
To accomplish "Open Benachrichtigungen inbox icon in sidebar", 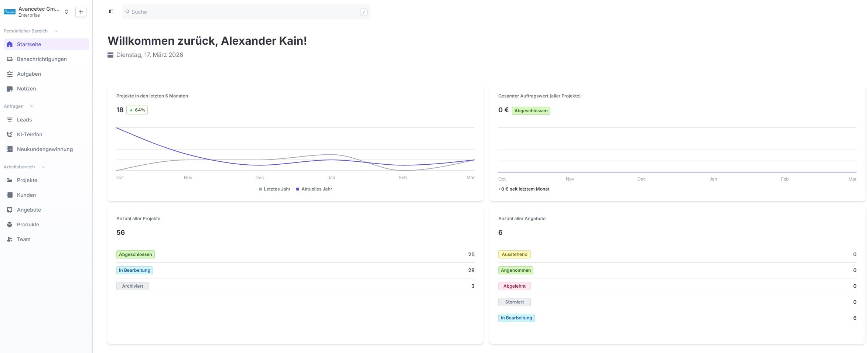I will [10, 59].
